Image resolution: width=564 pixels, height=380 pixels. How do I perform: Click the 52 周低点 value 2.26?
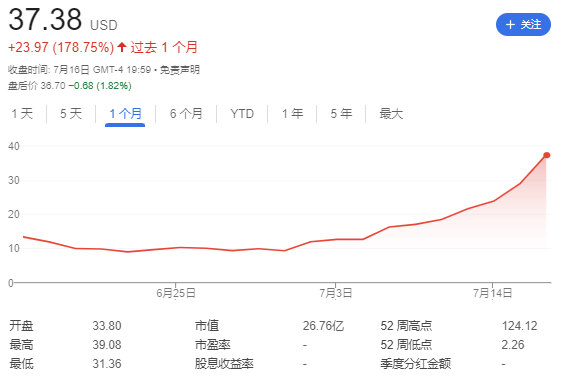[x=513, y=345]
